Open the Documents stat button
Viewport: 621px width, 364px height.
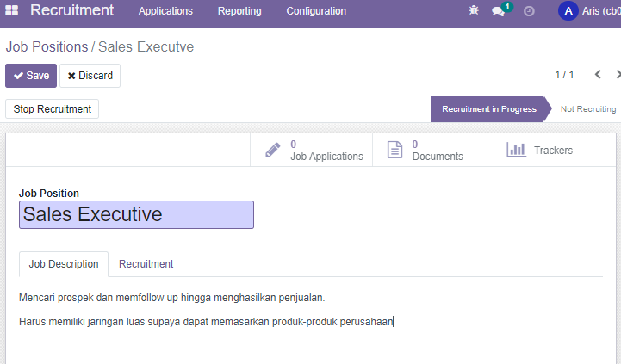[433, 151]
